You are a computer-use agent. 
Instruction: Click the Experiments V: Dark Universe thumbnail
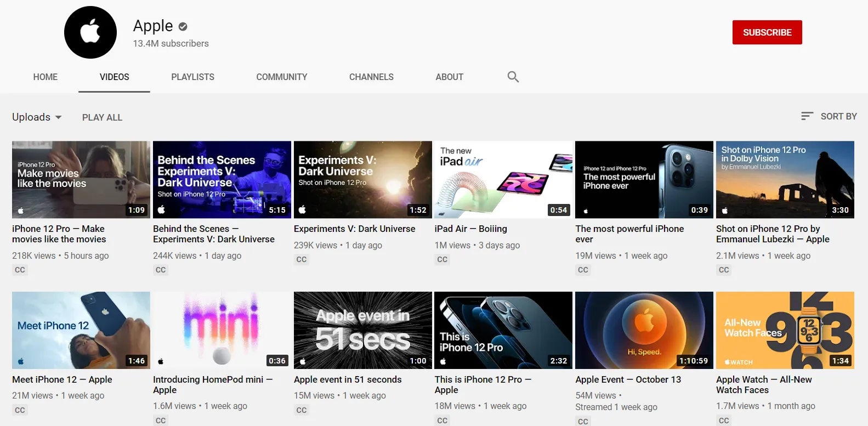[x=363, y=180]
